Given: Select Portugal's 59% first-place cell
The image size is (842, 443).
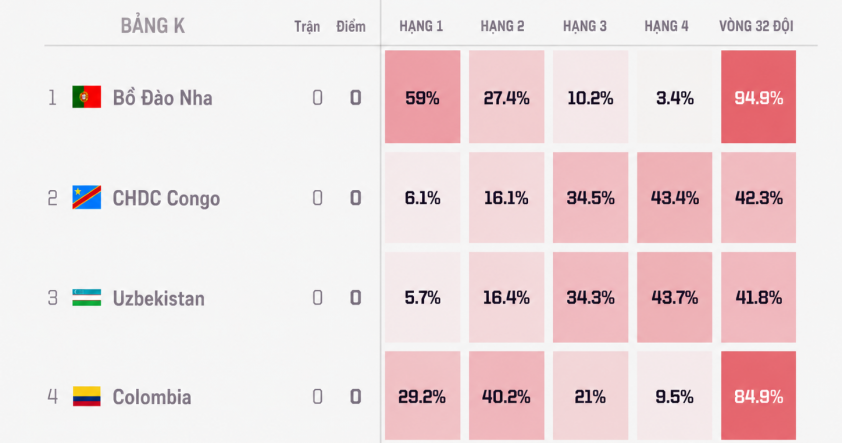Looking at the screenshot, I should [x=423, y=97].
